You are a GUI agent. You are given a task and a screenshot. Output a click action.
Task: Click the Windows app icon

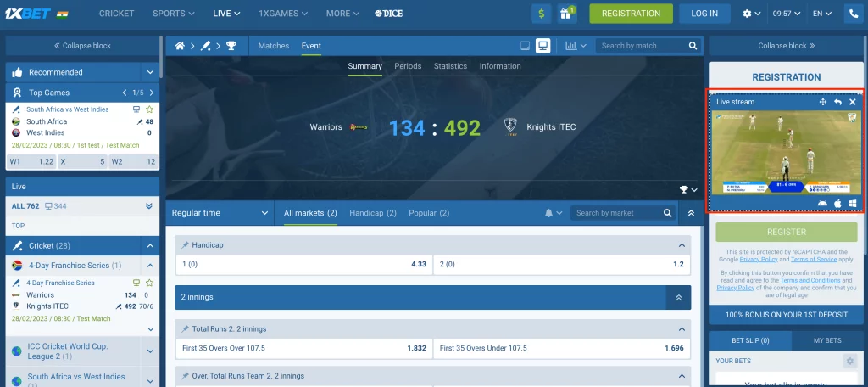[x=853, y=204]
